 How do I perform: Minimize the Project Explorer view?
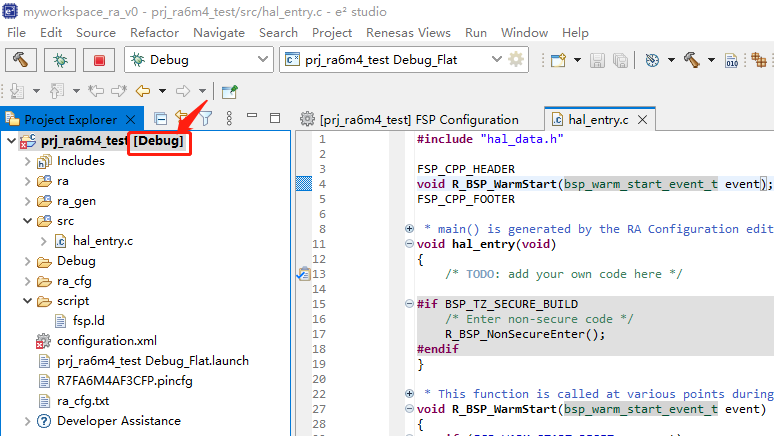[x=252, y=116]
